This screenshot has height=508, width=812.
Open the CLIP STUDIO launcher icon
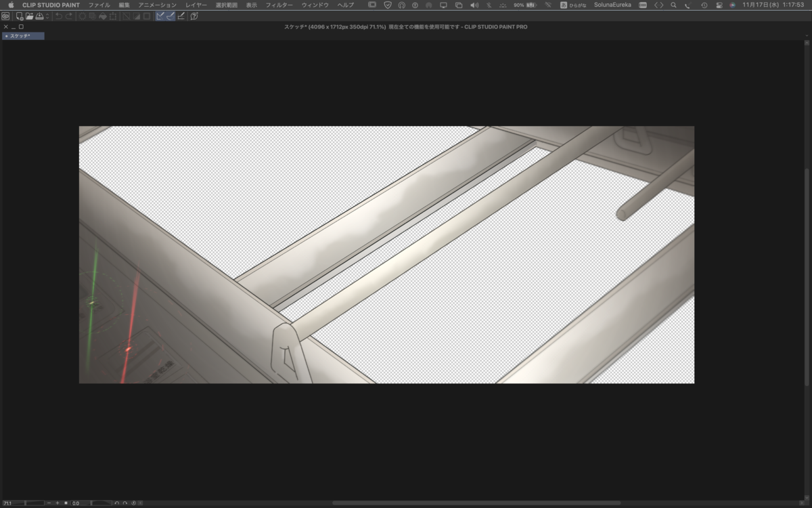5,16
